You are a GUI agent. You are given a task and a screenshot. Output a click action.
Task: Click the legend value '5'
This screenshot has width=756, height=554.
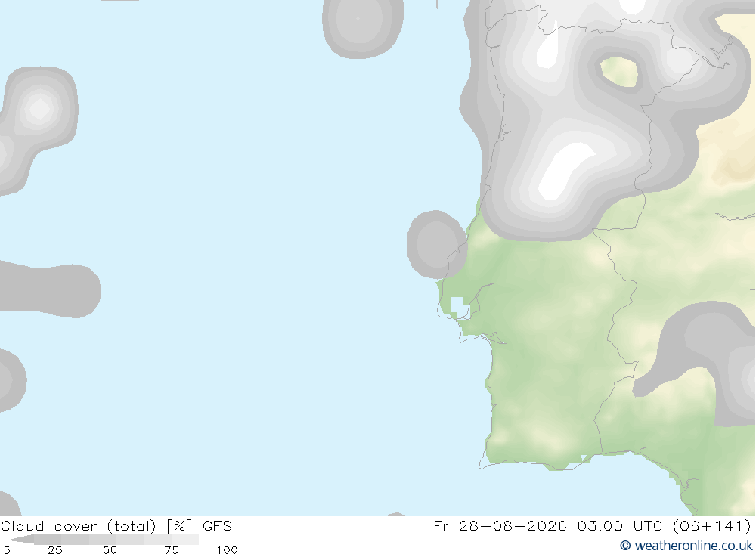pos(6,549)
